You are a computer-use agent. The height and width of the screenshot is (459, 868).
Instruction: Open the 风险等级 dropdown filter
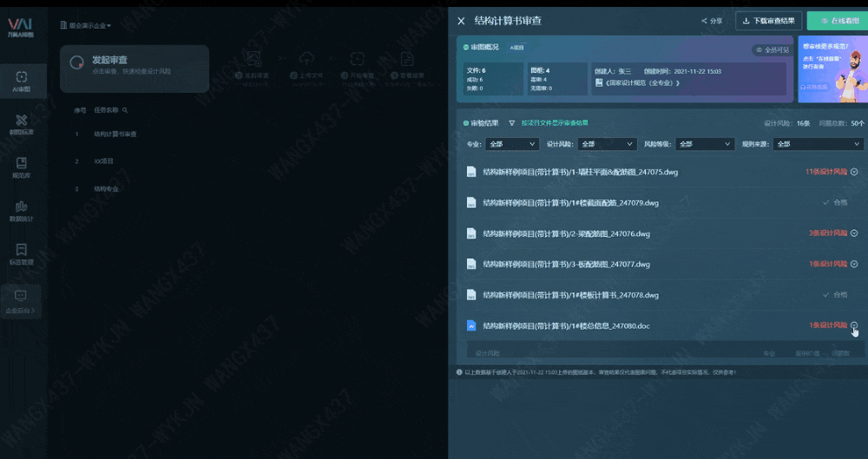[696, 144]
